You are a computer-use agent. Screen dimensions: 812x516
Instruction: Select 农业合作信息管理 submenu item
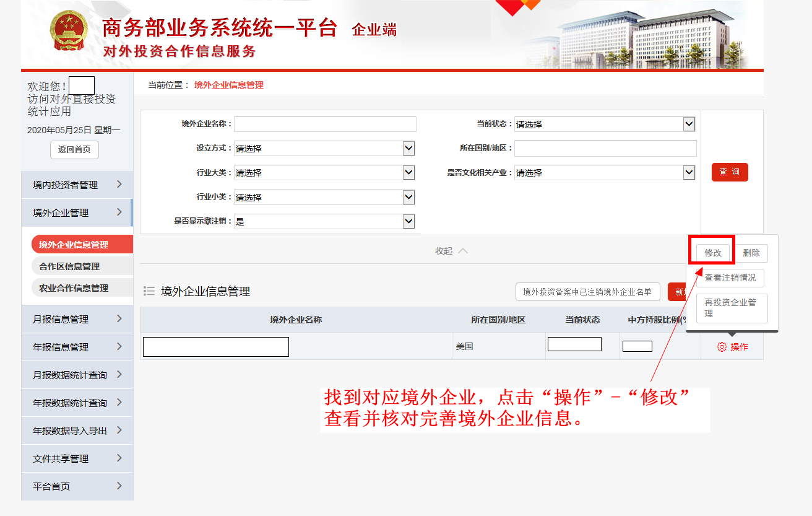[x=73, y=288]
